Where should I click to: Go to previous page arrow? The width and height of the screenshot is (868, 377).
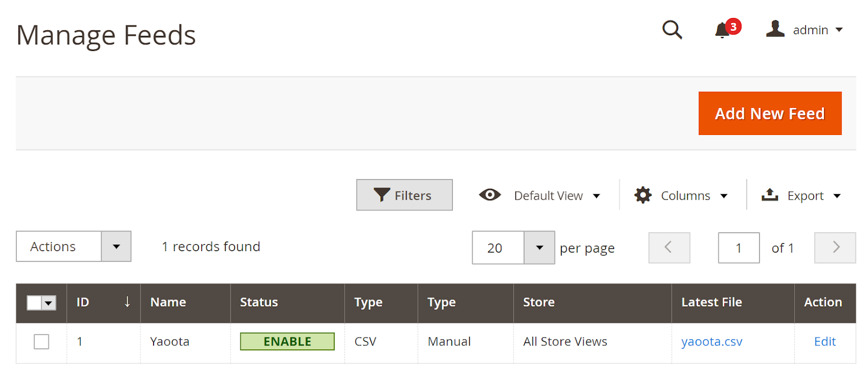coord(669,248)
